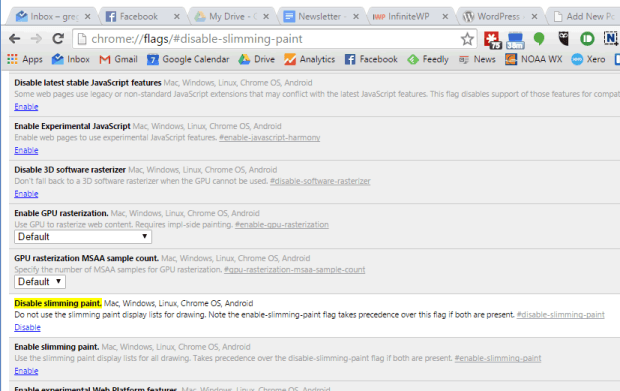The height and width of the screenshot is (391, 620).
Task: Open the green Hangouts extension icon
Action: tap(539, 39)
